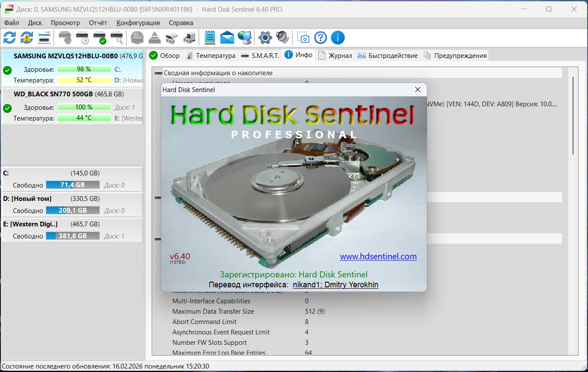Open the notepad report toolbar icon
Image resolution: width=588 pixels, height=372 pixels.
[210, 38]
